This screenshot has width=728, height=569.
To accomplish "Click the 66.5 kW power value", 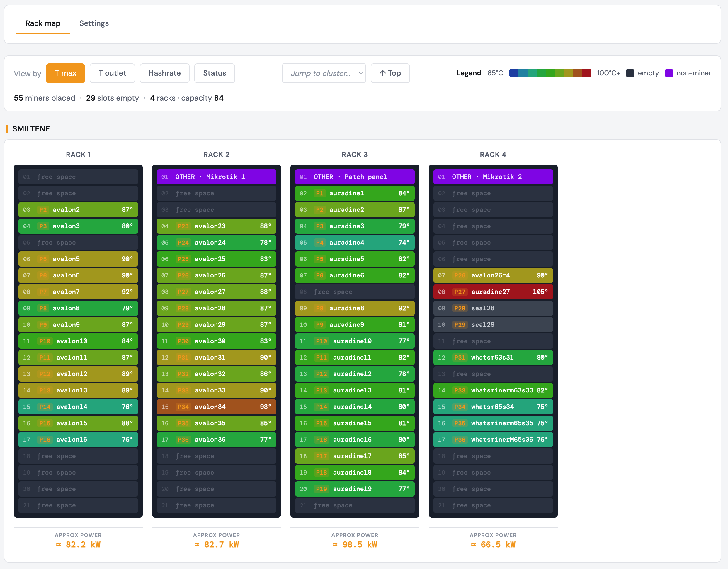I will click(x=493, y=545).
